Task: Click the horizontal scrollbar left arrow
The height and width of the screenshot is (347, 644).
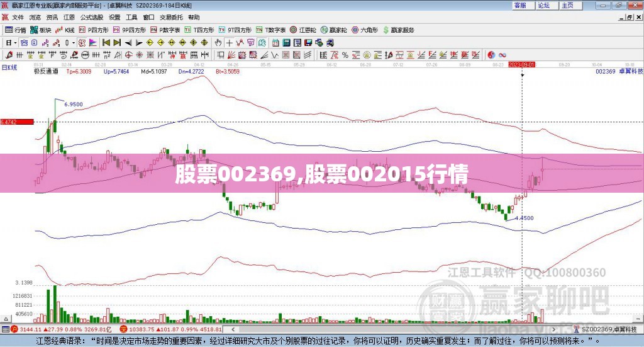Action: pos(233,329)
